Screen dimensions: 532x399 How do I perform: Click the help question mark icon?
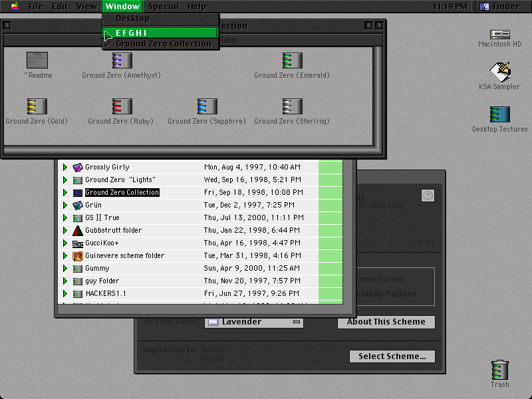[428, 196]
